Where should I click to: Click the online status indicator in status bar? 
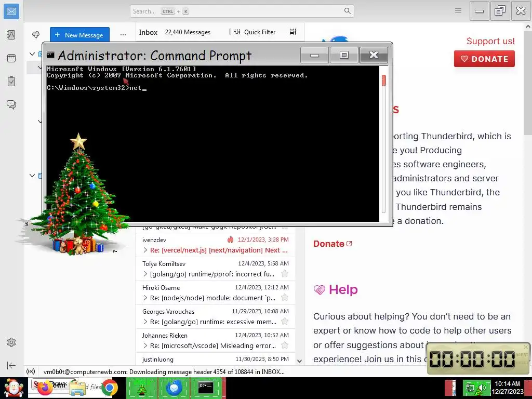click(31, 371)
